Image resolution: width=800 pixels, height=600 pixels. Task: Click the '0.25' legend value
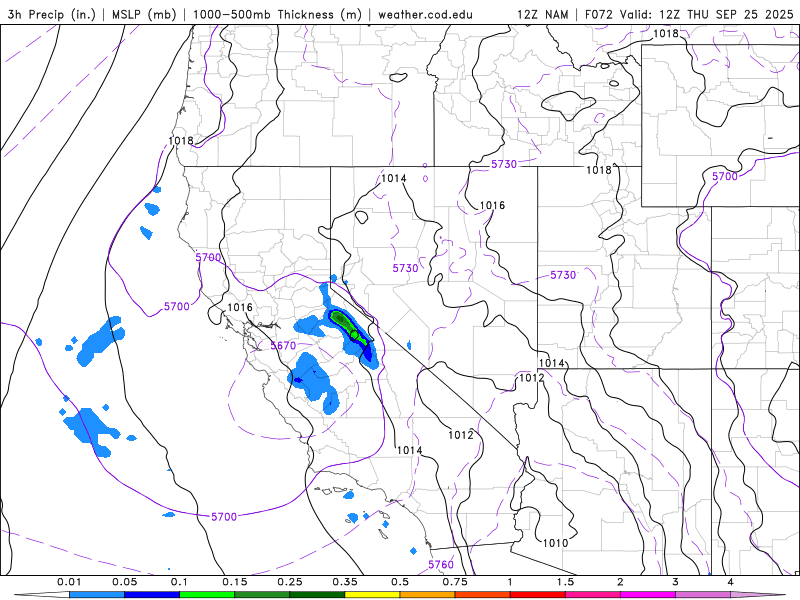point(290,582)
